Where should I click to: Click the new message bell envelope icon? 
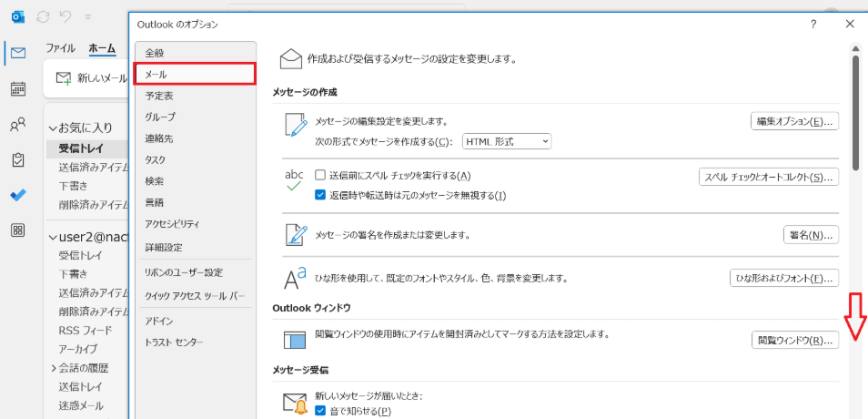click(296, 404)
